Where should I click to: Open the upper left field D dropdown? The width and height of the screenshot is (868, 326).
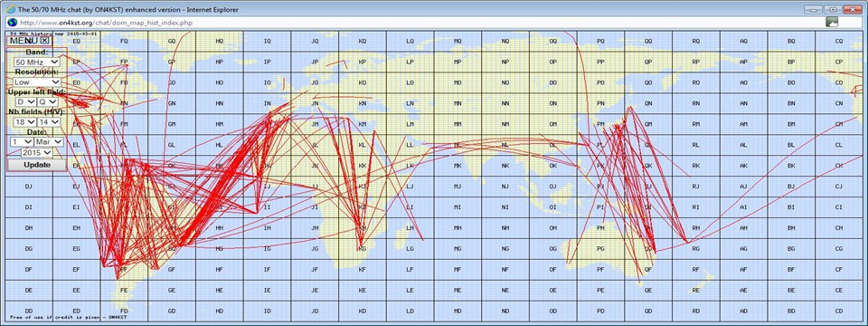click(26, 102)
